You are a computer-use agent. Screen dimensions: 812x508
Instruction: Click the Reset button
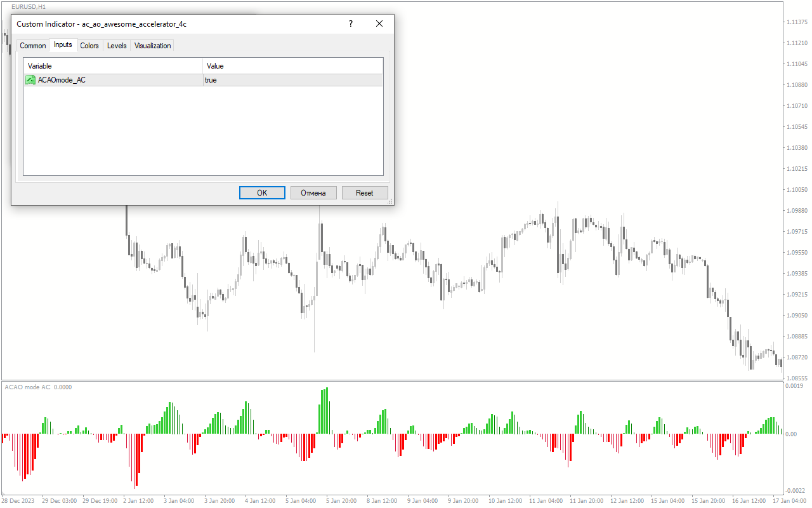(365, 193)
